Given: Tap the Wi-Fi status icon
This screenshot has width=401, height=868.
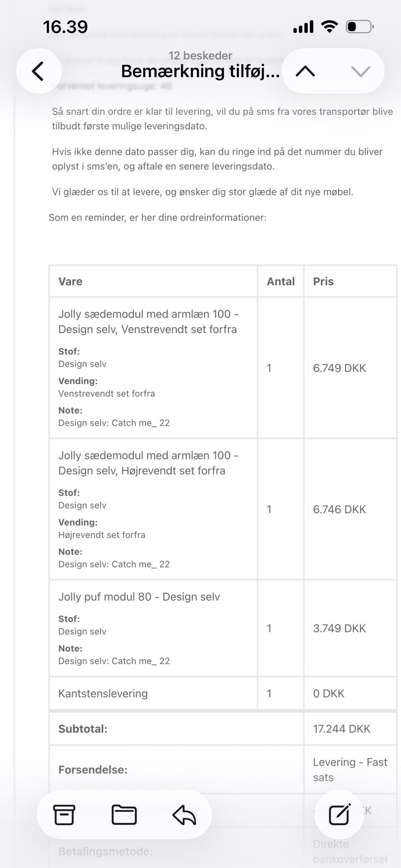Looking at the screenshot, I should tap(330, 27).
